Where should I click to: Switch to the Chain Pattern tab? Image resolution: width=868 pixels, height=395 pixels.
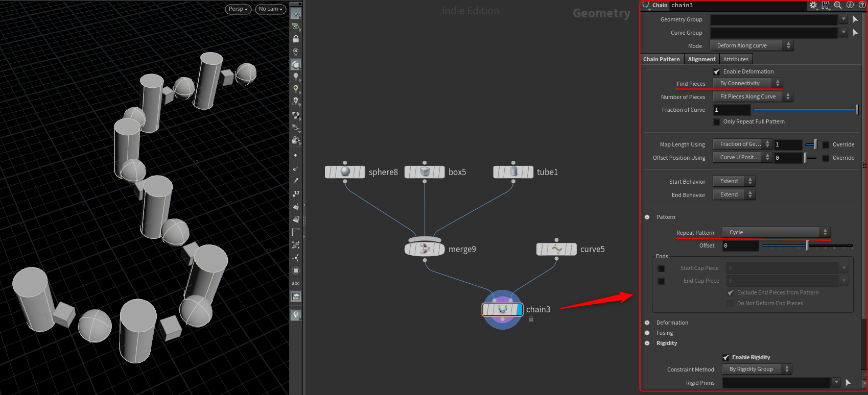click(x=662, y=59)
